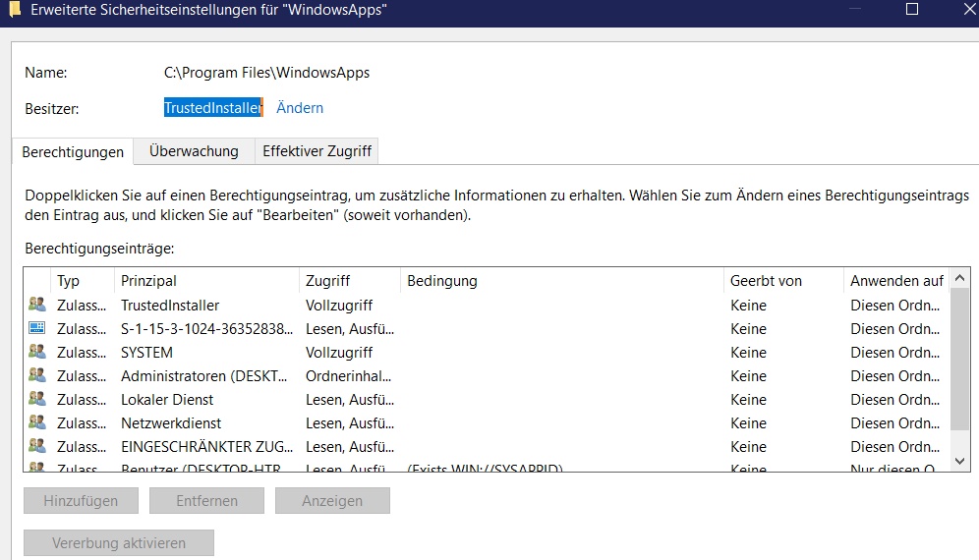Click Vollzugriff in the TrustedInstaller row
The image size is (979, 560).
pos(339,306)
